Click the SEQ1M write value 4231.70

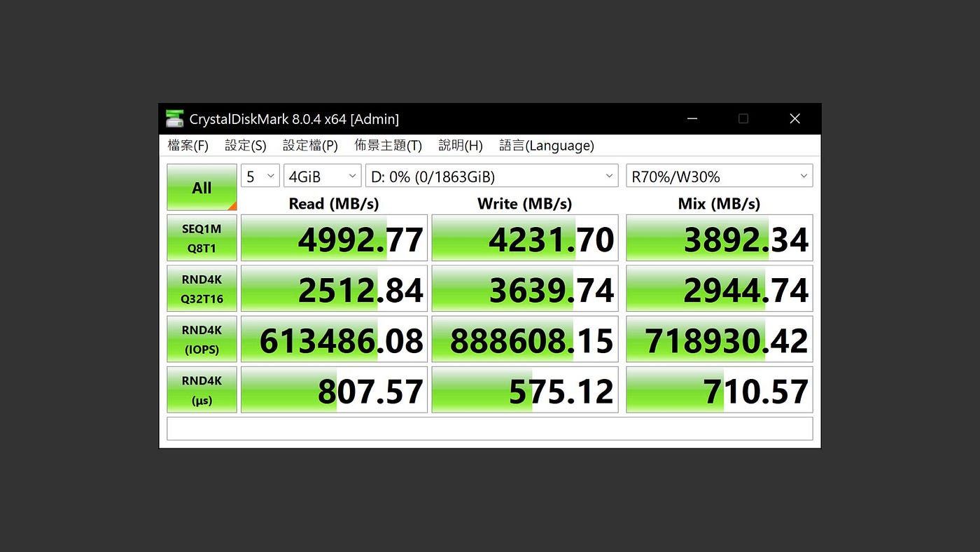525,238
